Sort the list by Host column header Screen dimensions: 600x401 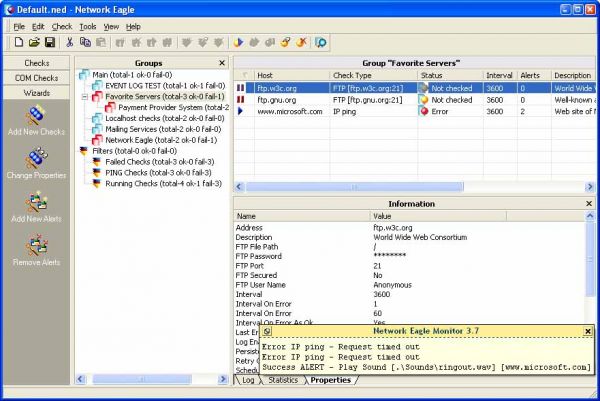click(290, 75)
